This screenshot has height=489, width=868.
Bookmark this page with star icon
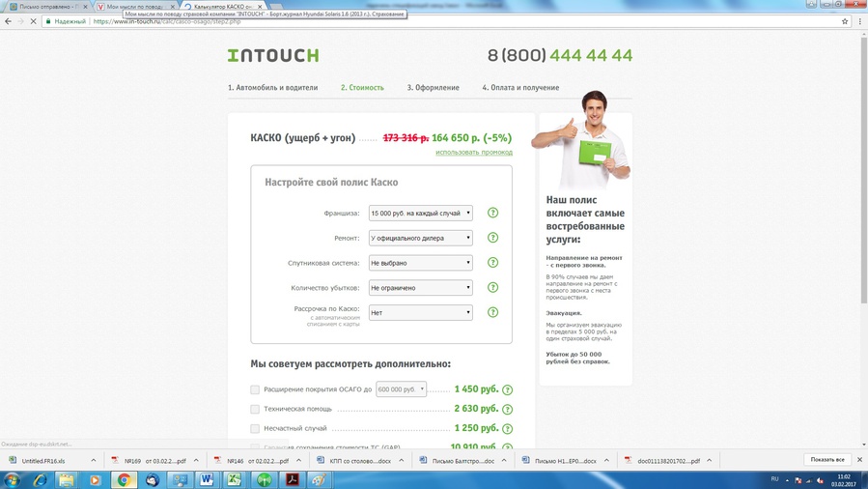click(x=845, y=21)
